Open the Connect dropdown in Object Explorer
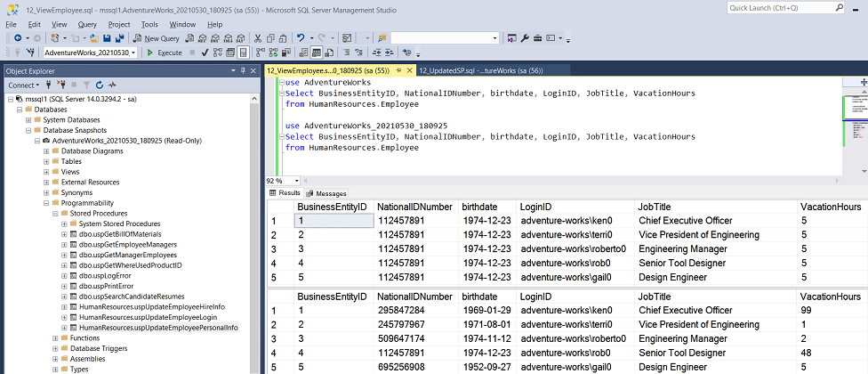 pyautogui.click(x=24, y=85)
